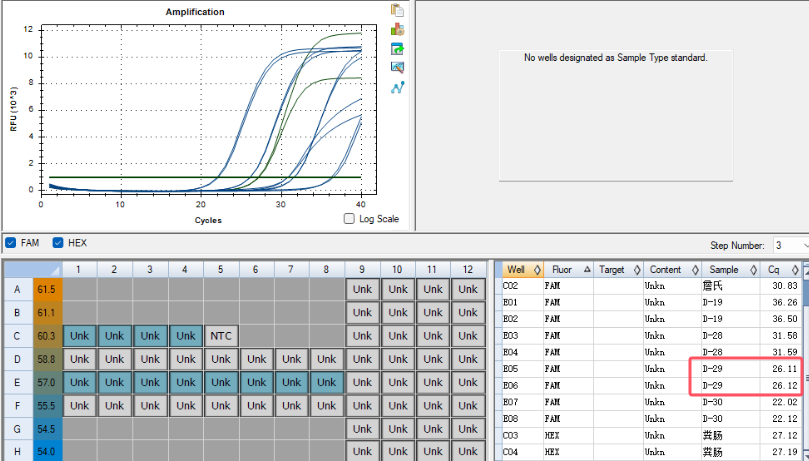Select the NTC well C5
809x461 pixels.
pos(221,336)
